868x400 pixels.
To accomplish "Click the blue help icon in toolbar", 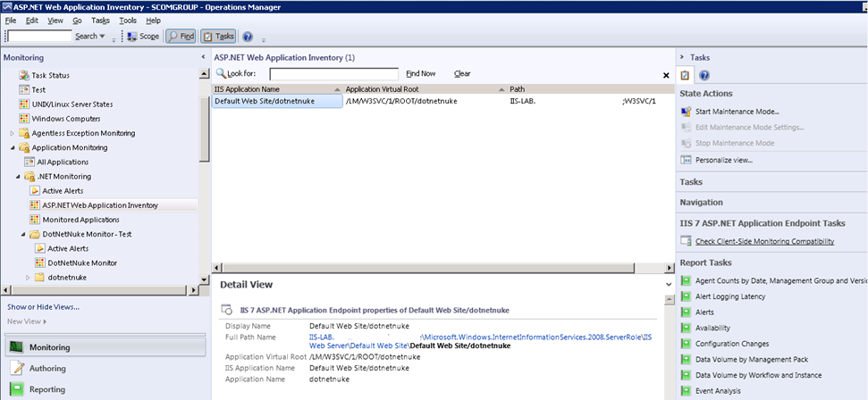I will tap(248, 37).
